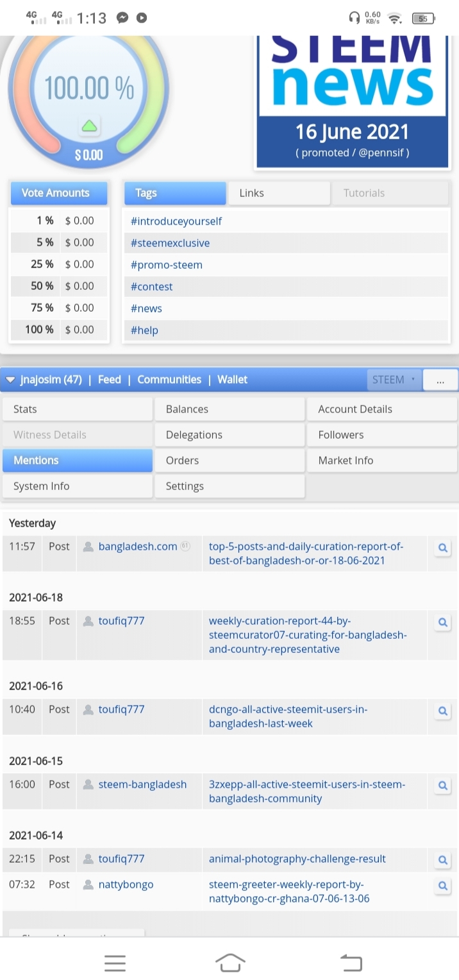459x980 pixels.
Task: Select the Mentions section
Action: click(78, 460)
